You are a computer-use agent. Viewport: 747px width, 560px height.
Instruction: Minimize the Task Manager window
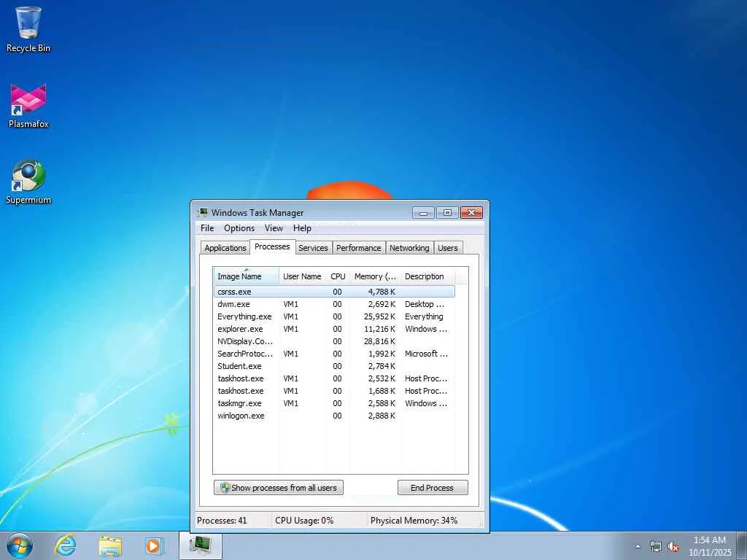point(423,212)
